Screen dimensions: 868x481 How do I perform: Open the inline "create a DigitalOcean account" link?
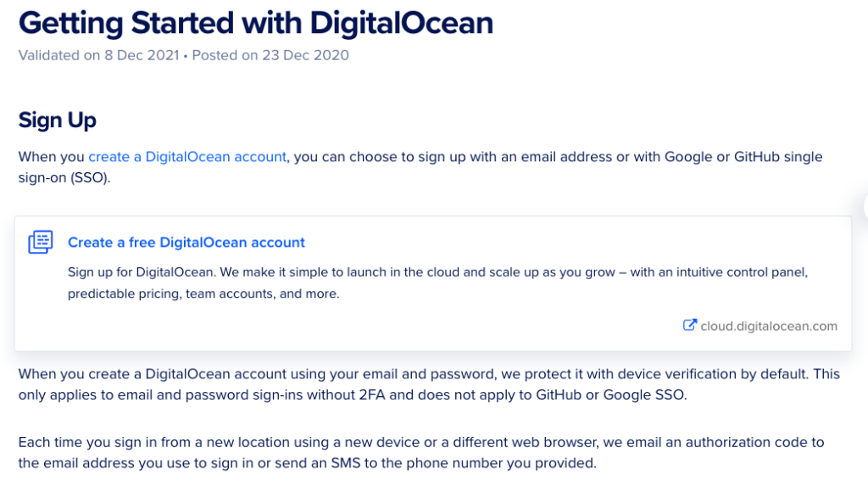tap(187, 157)
